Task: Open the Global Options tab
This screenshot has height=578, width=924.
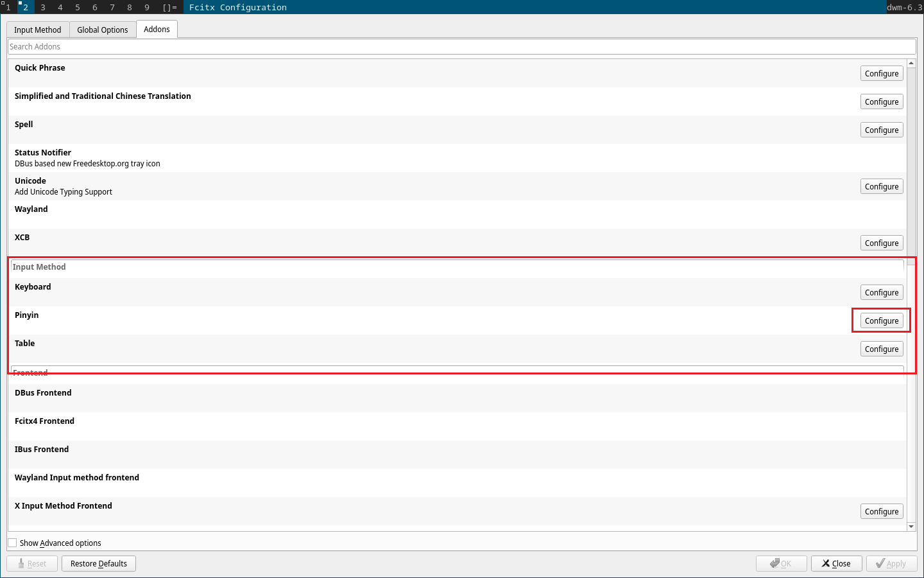Action: [x=103, y=30]
